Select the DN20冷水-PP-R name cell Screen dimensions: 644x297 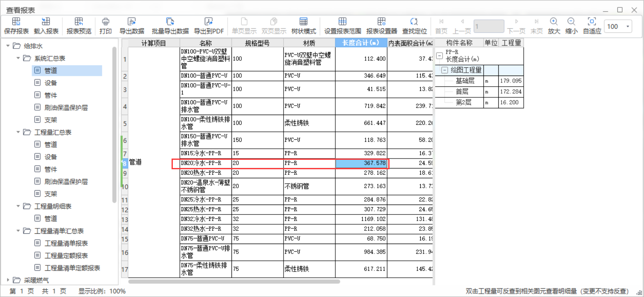(206, 163)
